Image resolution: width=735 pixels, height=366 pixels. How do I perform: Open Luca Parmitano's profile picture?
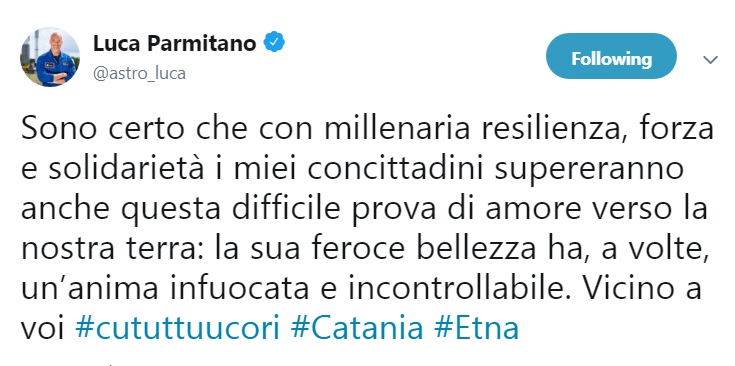click(x=50, y=57)
